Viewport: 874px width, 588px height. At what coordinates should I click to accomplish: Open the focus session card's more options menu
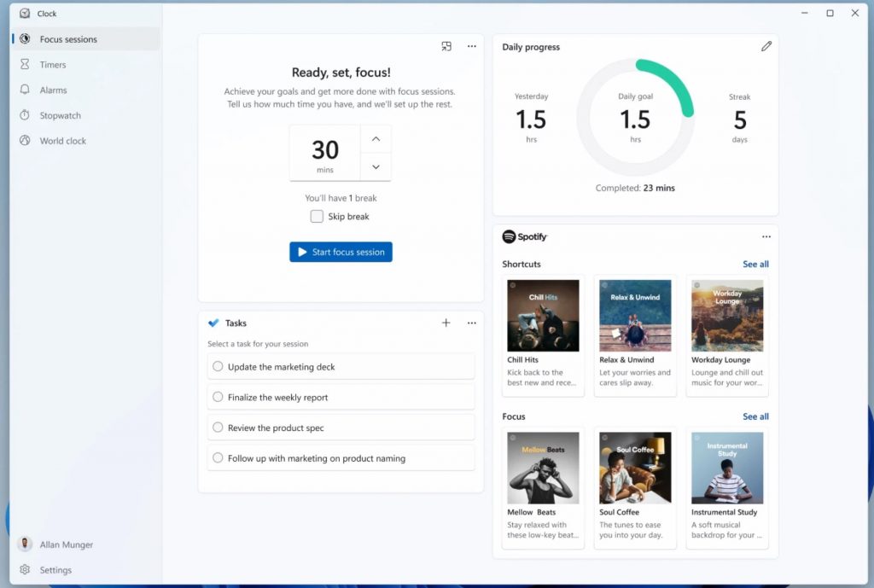coord(471,47)
